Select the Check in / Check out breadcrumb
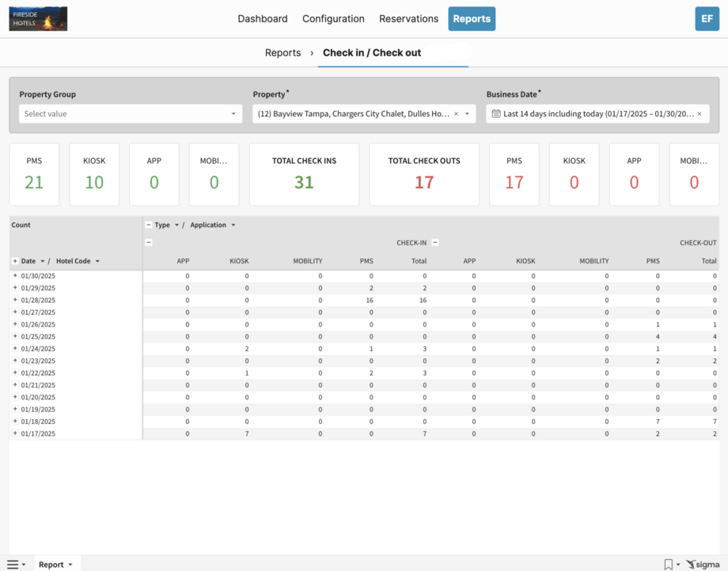This screenshot has height=571, width=728. [x=372, y=53]
